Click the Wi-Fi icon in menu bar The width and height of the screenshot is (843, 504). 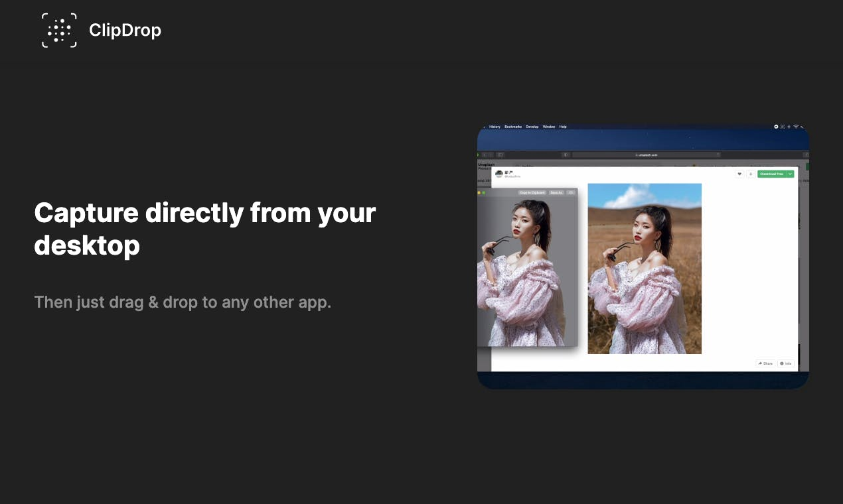pyautogui.click(x=795, y=127)
